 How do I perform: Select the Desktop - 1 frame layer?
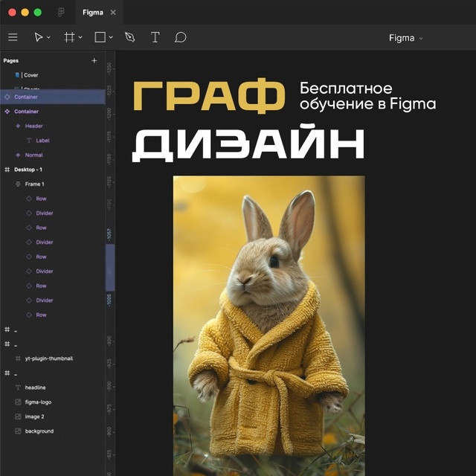click(29, 170)
